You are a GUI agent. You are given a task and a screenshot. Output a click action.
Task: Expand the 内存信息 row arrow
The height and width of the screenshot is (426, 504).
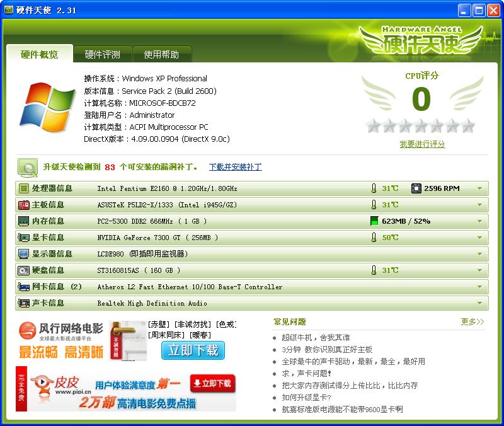480,221
